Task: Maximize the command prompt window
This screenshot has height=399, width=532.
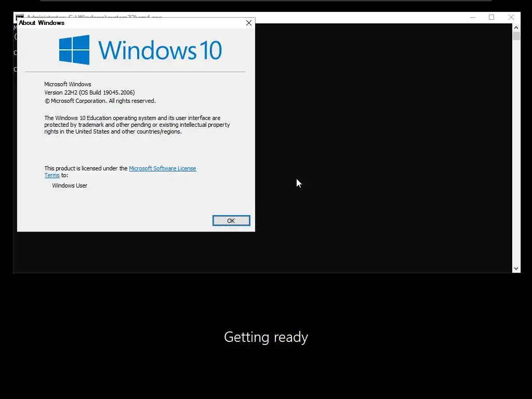Action: coord(491,17)
